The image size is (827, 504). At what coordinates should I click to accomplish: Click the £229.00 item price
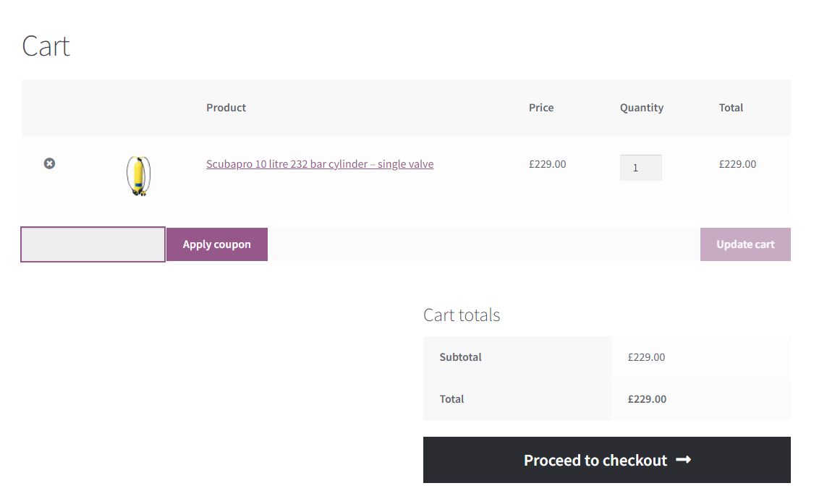click(x=548, y=164)
